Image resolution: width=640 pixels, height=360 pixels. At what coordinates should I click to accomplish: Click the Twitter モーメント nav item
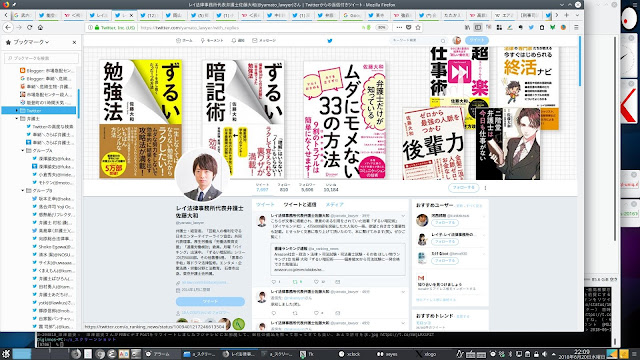[x=212, y=40]
